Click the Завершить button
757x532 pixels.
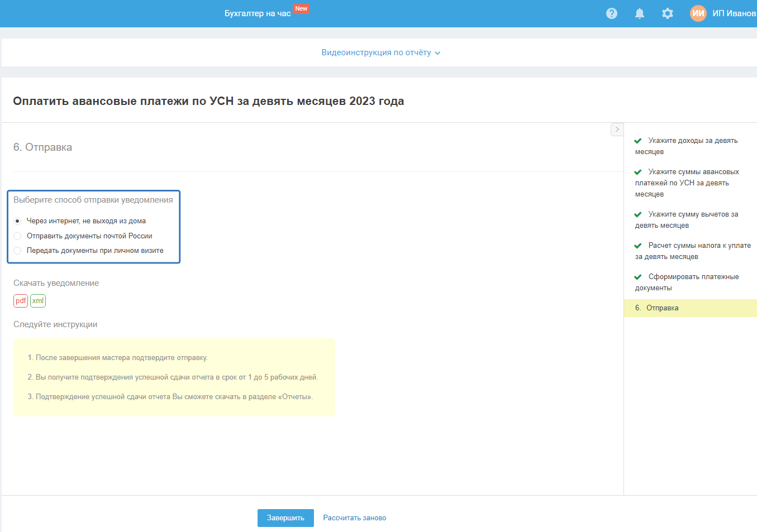pyautogui.click(x=285, y=518)
